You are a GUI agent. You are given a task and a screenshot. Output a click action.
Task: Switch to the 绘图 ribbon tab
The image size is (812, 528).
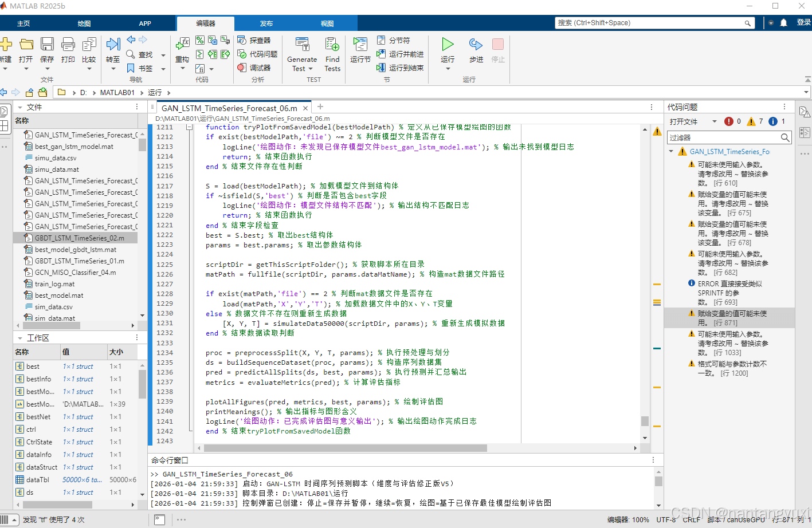point(84,23)
